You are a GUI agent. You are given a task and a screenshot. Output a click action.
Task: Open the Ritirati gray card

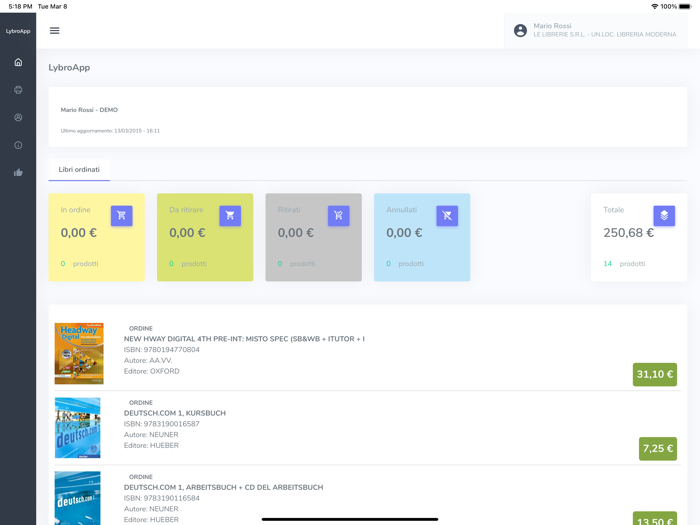tap(313, 237)
